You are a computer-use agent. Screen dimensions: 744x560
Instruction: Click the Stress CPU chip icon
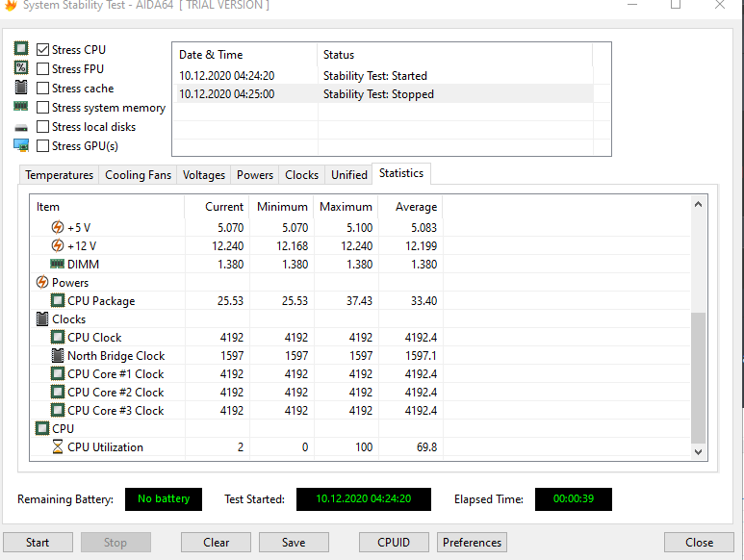click(x=21, y=48)
